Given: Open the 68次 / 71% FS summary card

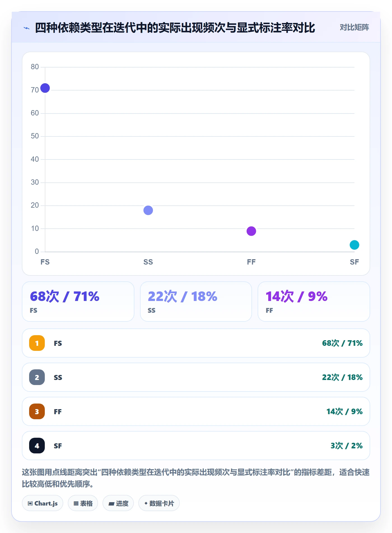Looking at the screenshot, I should (x=78, y=302).
